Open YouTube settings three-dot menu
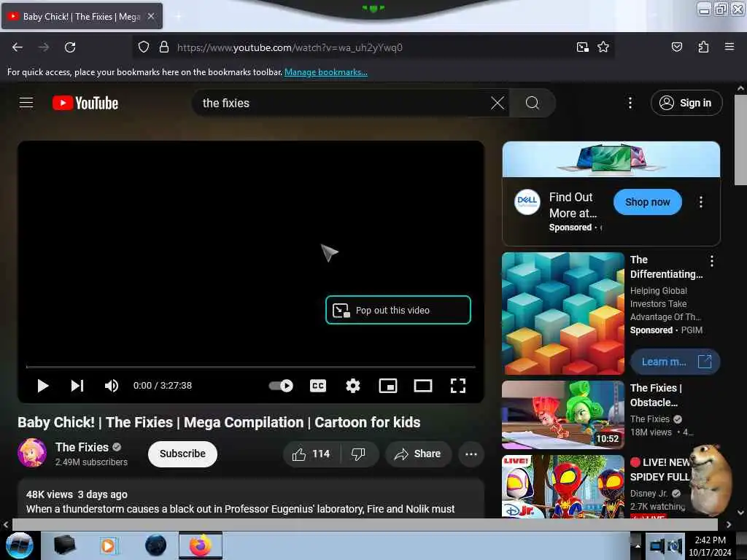This screenshot has height=560, width=747. [630, 103]
